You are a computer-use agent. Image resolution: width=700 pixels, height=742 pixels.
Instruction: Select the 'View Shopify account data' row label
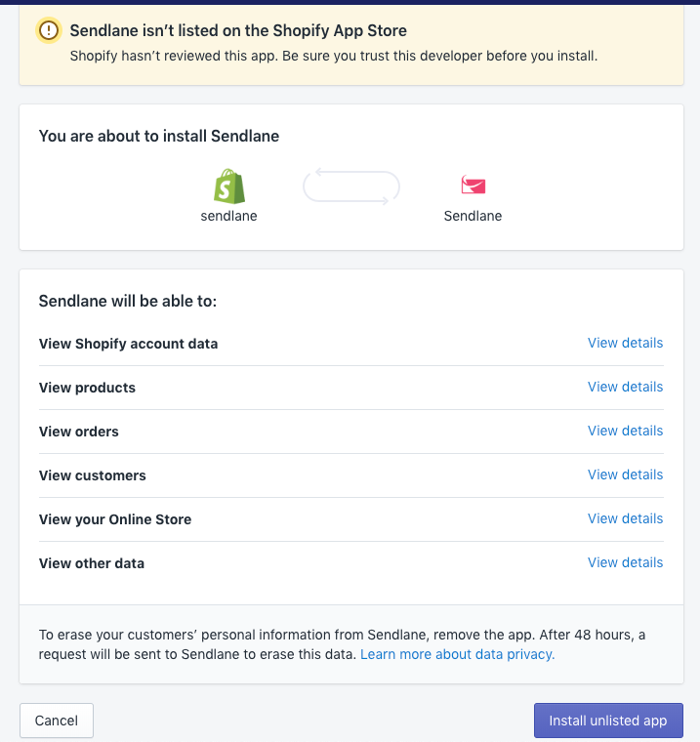coord(128,344)
